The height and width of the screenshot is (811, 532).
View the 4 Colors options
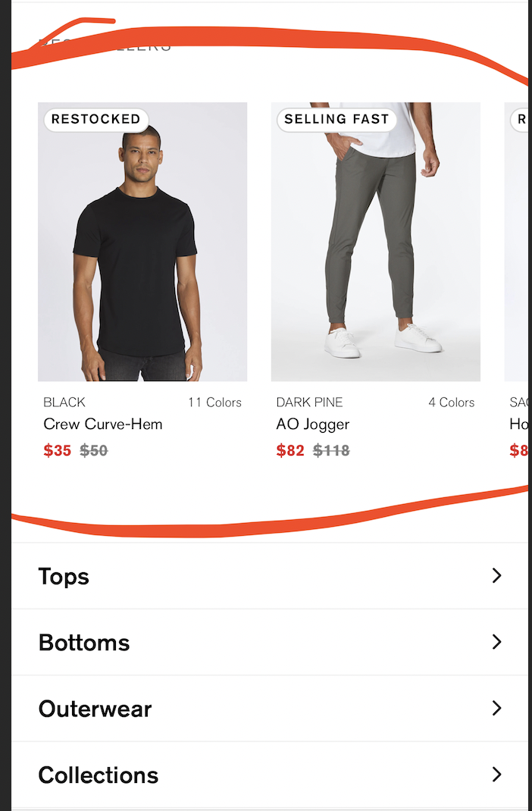[452, 402]
